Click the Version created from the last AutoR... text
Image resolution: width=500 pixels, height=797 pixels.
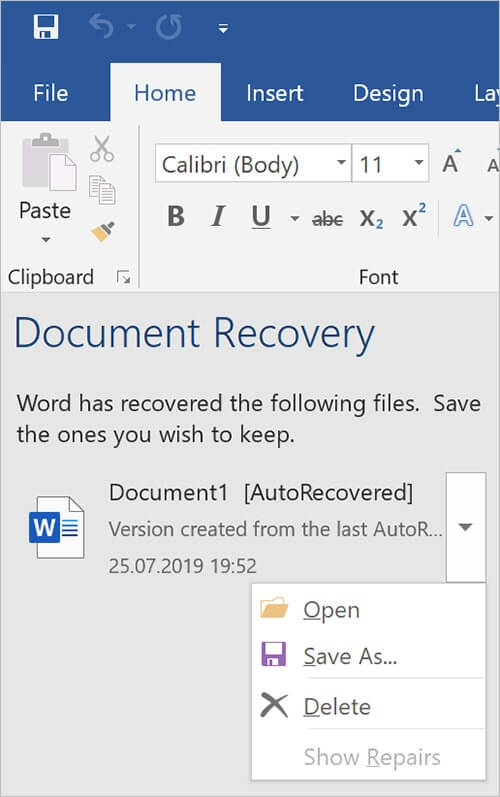pos(275,529)
